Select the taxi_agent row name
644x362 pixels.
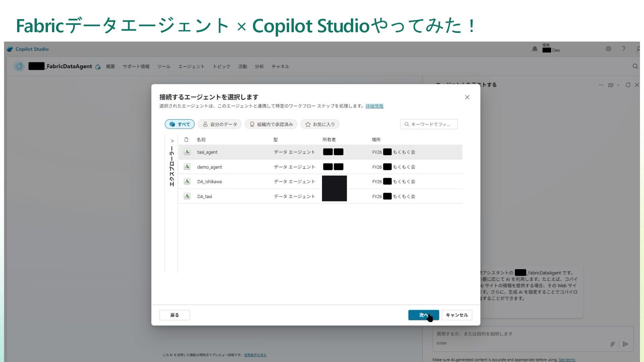click(207, 152)
